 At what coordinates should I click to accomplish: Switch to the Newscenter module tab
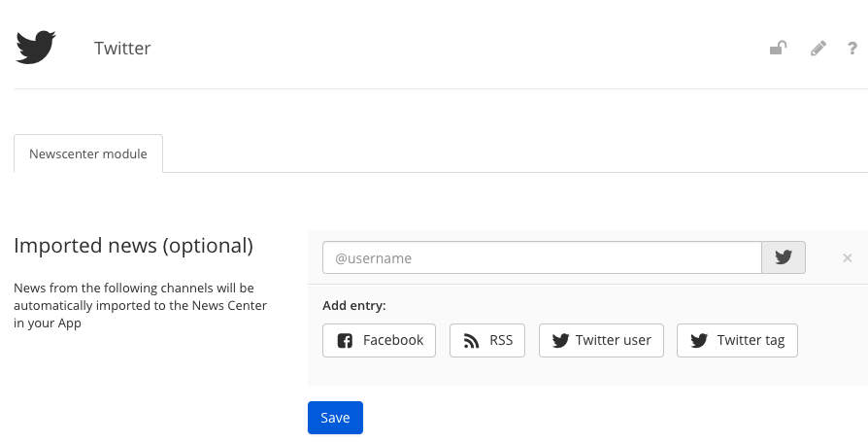click(88, 153)
